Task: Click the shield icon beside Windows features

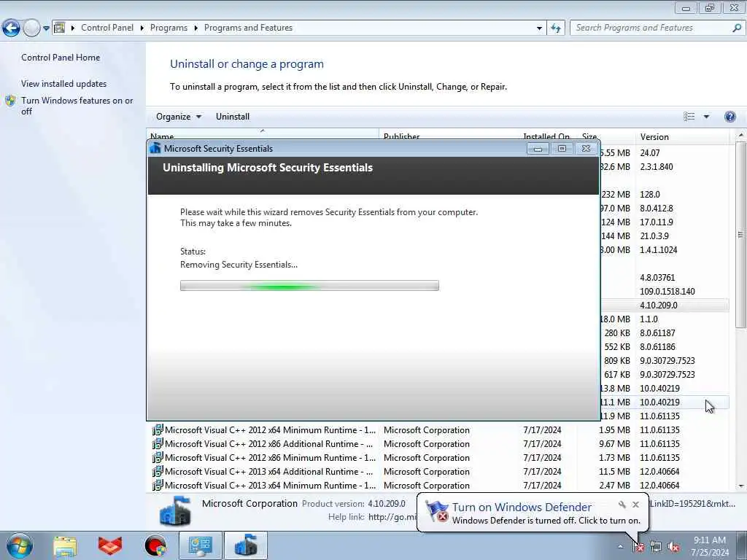Action: tap(10, 101)
